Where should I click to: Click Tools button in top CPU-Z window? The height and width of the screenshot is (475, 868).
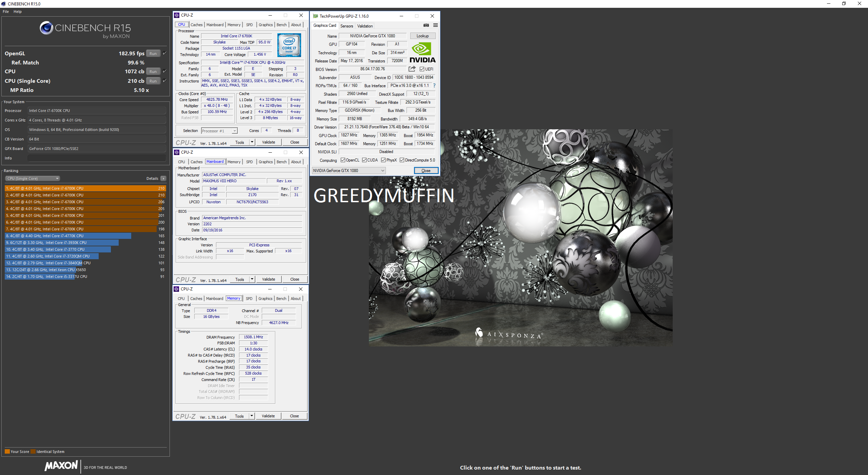pyautogui.click(x=240, y=142)
